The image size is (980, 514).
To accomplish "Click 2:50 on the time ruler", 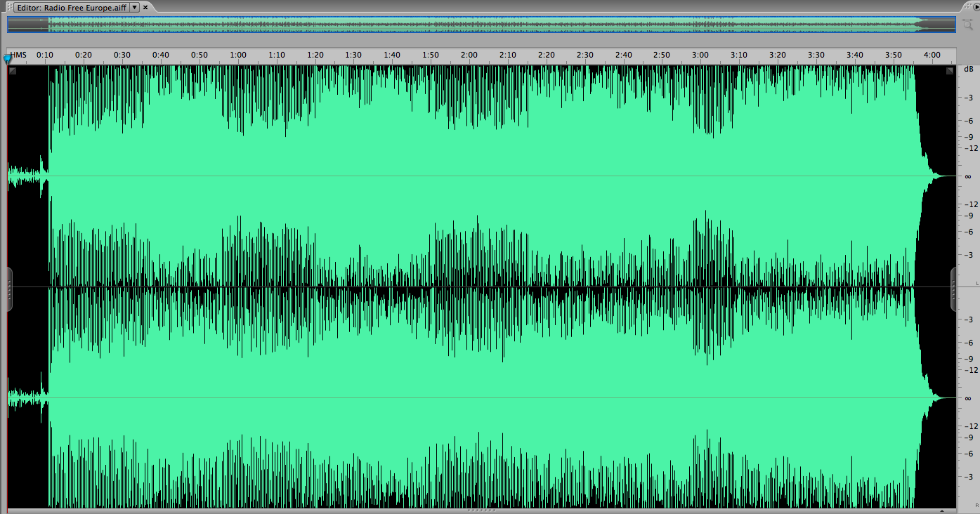I will 662,55.
